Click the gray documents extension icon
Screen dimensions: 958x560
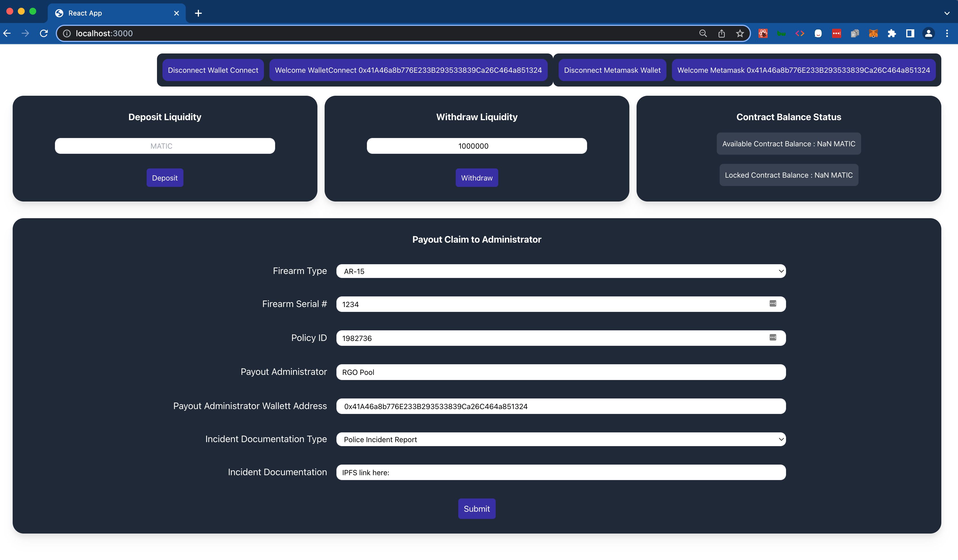tap(855, 33)
